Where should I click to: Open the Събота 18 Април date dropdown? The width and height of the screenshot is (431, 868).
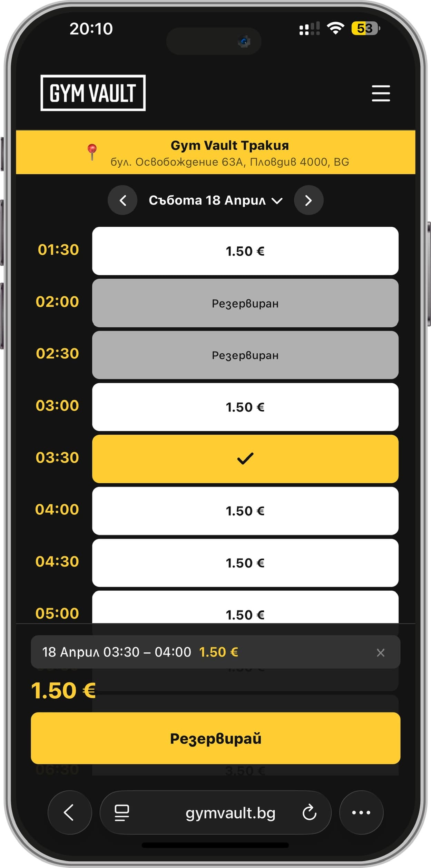215,200
